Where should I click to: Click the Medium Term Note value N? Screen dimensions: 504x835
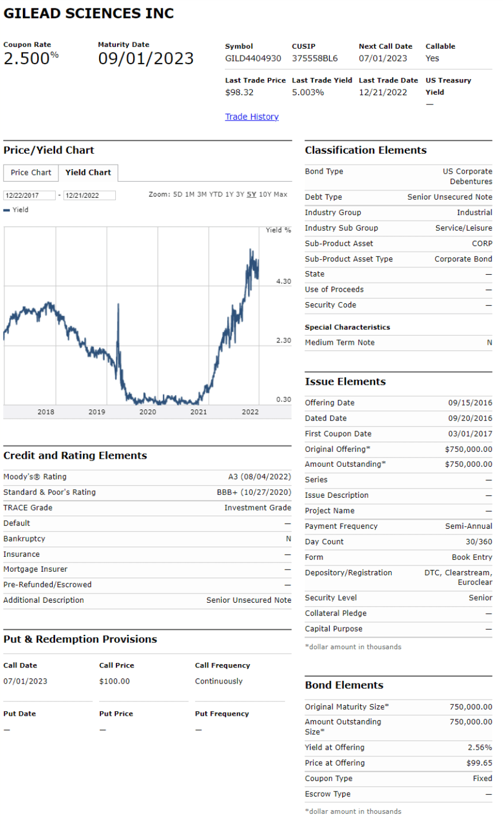[x=490, y=343]
